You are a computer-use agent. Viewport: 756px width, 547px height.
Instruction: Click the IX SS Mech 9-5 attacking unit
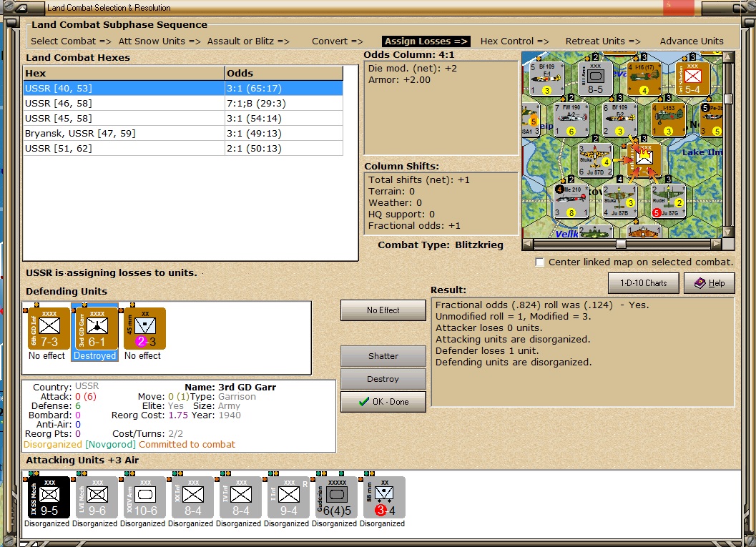[49, 498]
